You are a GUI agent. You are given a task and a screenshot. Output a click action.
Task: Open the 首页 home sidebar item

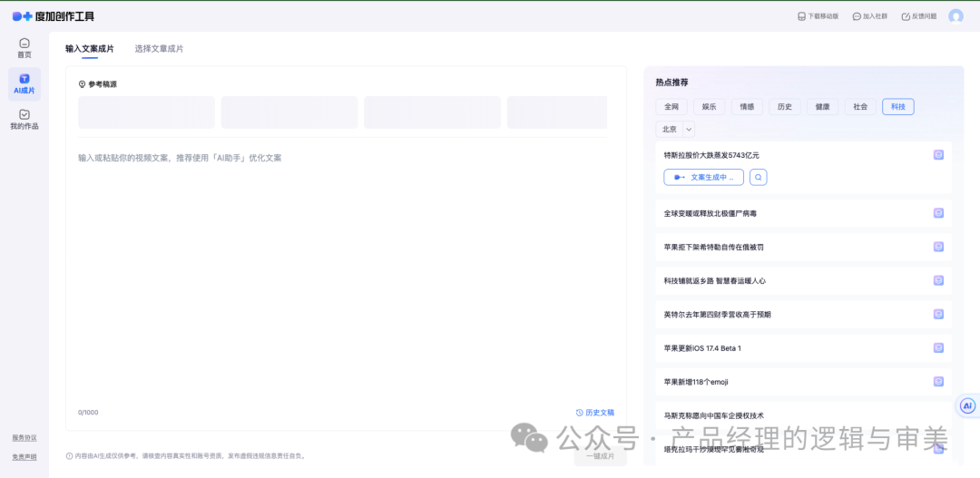coord(24,48)
